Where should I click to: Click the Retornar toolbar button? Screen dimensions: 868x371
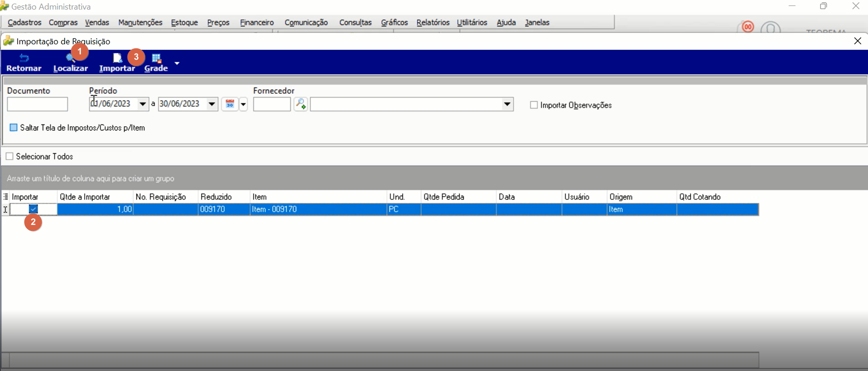(24, 63)
